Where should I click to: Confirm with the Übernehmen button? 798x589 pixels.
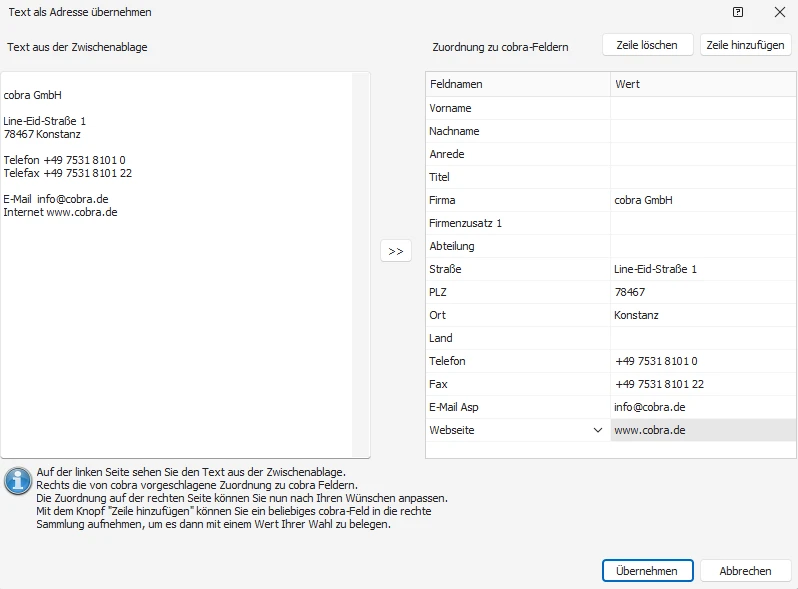[647, 571]
